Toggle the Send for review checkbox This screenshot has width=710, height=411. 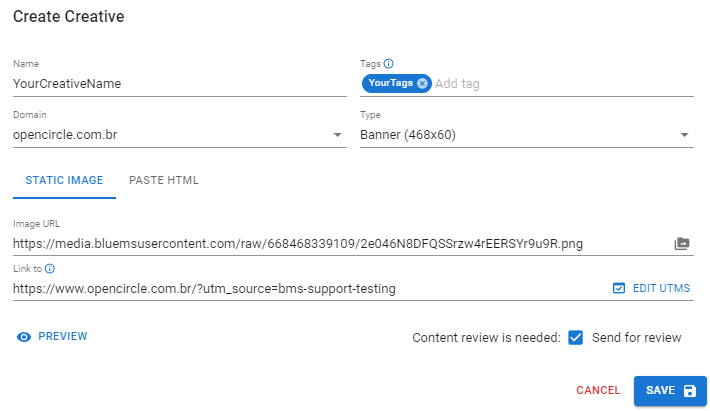point(575,338)
